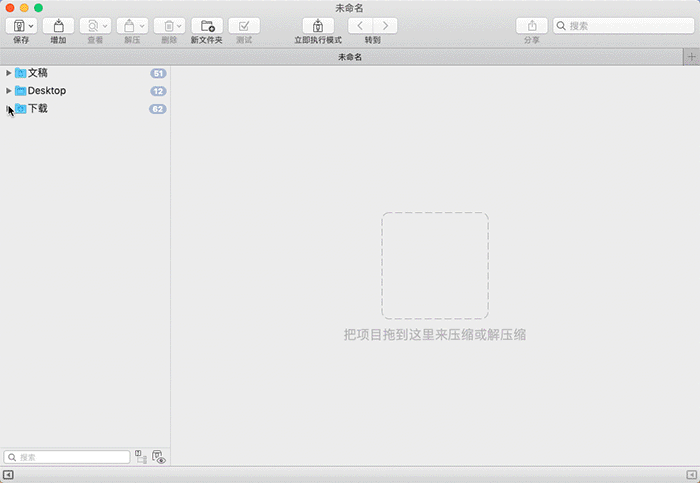
Task: Select the 文稿 folder in sidebar
Action: (x=85, y=73)
